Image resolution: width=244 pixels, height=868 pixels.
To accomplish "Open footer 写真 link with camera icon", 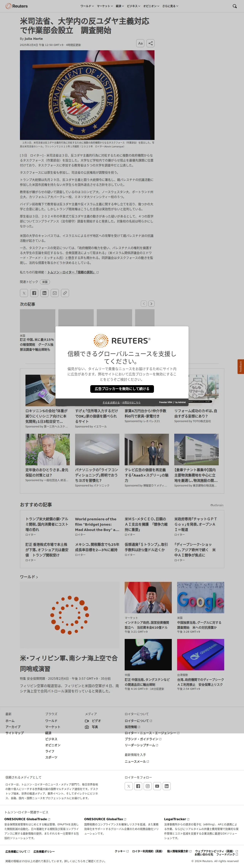I will coord(92,727).
